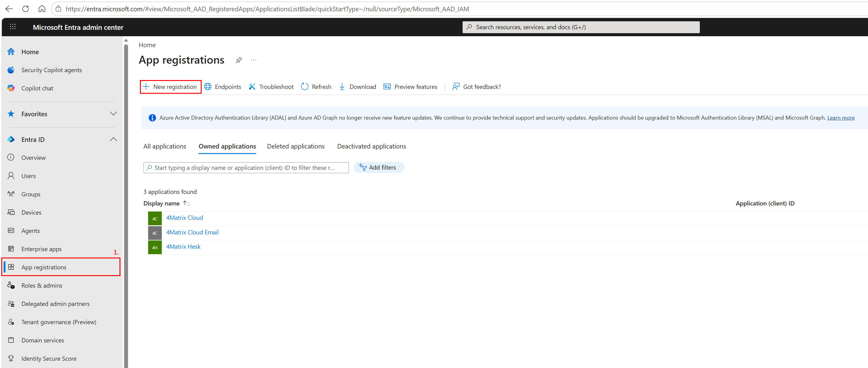Click the Favorites star icon
The width and height of the screenshot is (868, 368).
[x=11, y=114]
